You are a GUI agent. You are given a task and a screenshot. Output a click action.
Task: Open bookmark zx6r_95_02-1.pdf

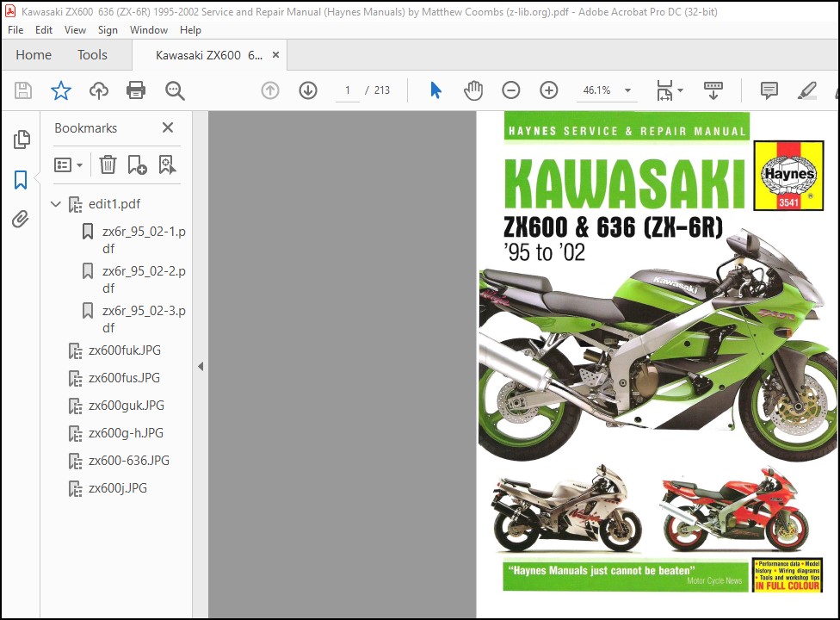coord(144,240)
